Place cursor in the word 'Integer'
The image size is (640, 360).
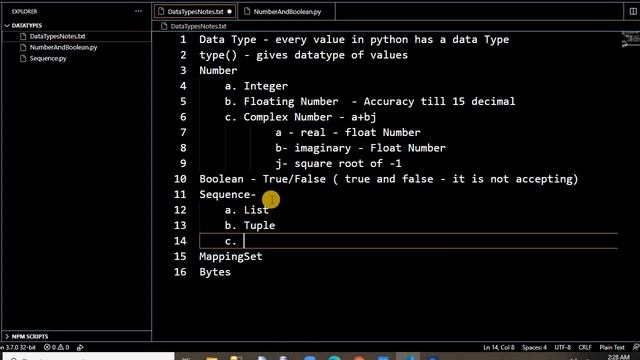266,86
